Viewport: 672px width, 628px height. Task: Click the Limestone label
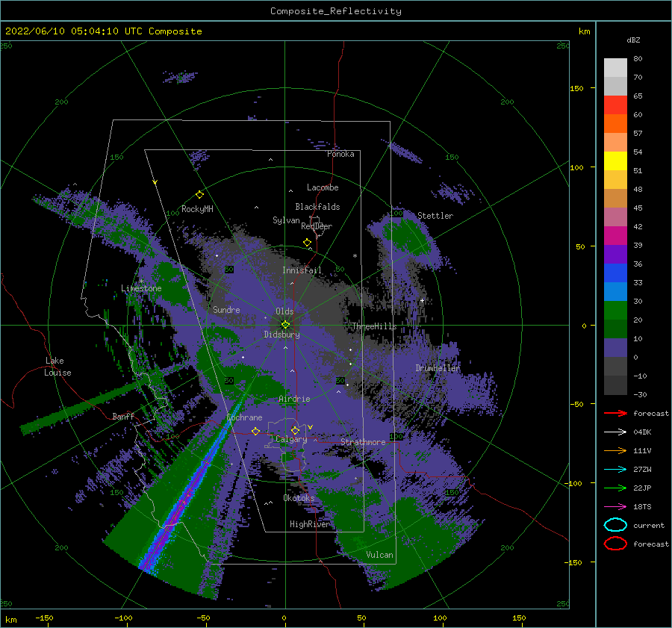point(141,288)
